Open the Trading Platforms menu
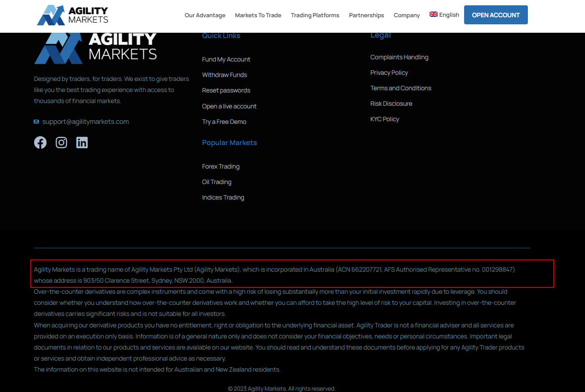 pyautogui.click(x=315, y=15)
